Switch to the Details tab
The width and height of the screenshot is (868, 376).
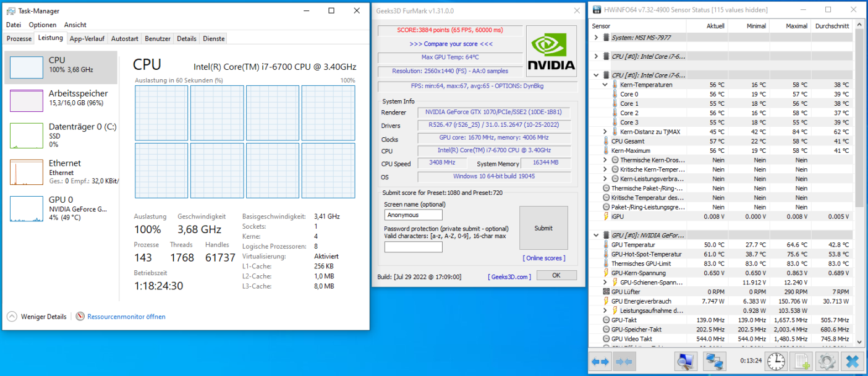[187, 38]
